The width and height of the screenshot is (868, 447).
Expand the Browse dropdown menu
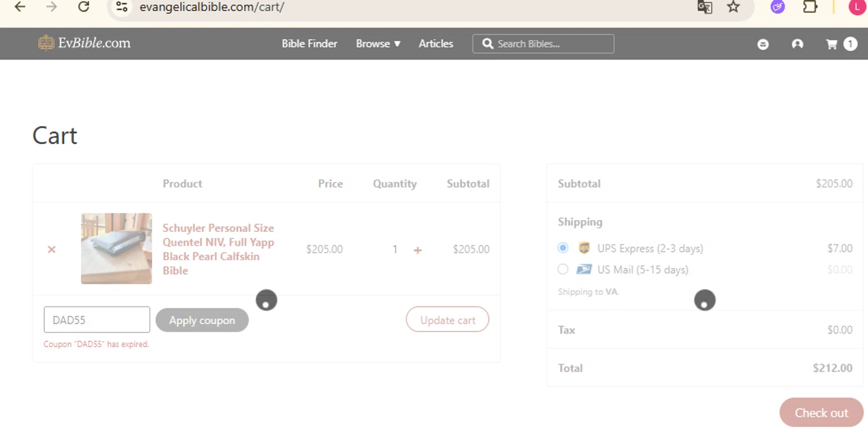coord(378,43)
